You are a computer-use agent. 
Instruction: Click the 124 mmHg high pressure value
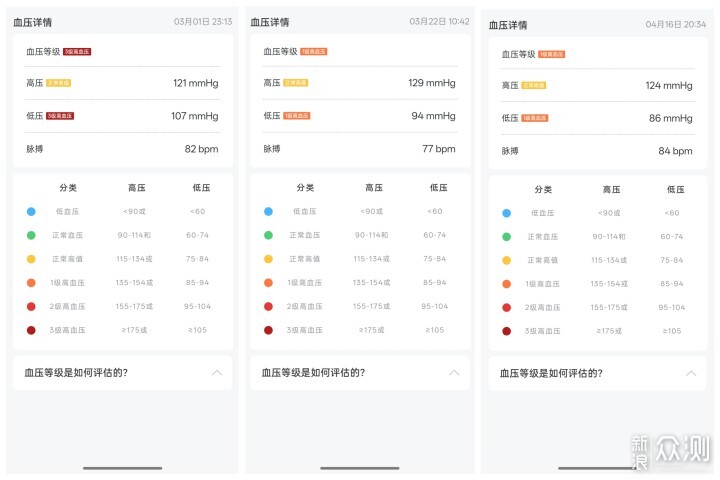pyautogui.click(x=669, y=85)
